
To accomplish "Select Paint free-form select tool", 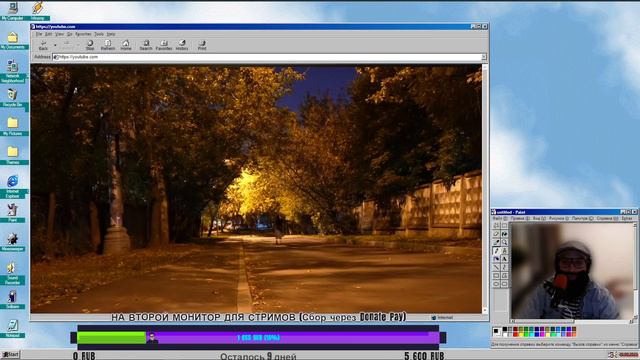I will tap(496, 225).
